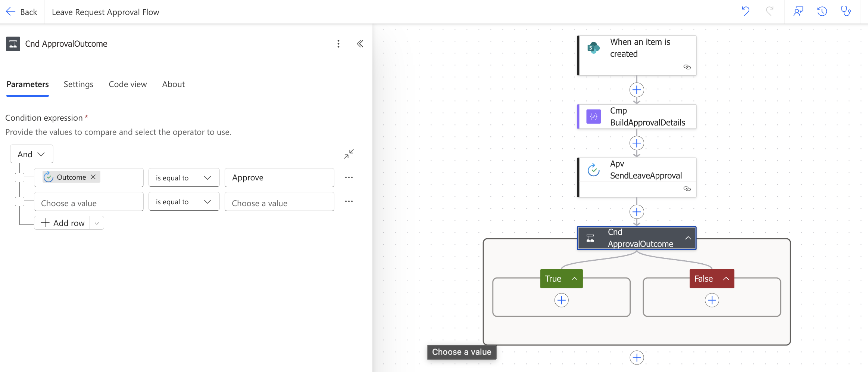Open the three-dot menu for Cnd ApprovalOutcome

pos(338,44)
